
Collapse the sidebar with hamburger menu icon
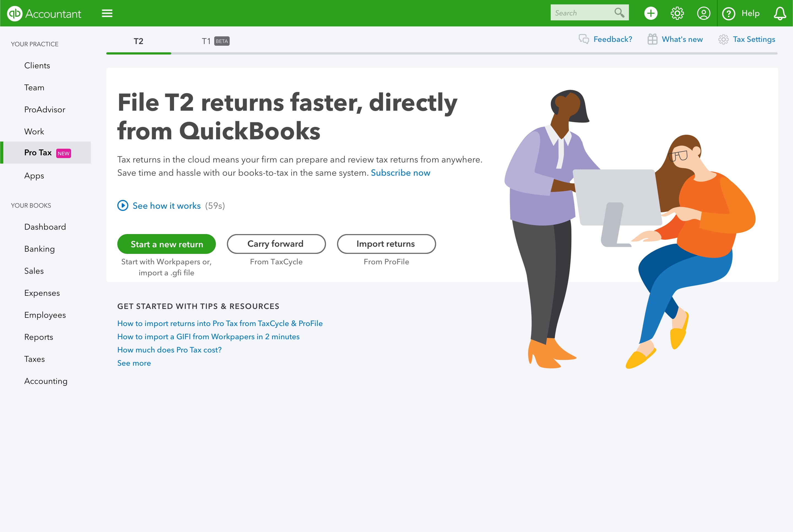pyautogui.click(x=107, y=13)
